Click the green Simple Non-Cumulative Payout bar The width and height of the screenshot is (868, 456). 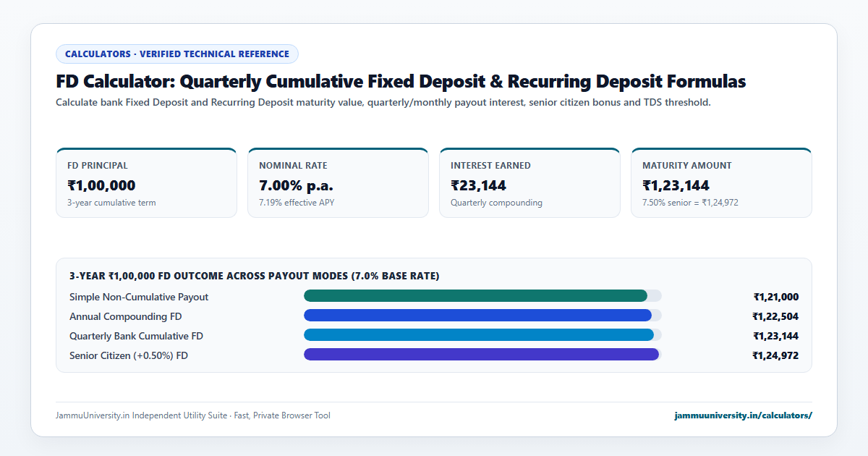475,295
